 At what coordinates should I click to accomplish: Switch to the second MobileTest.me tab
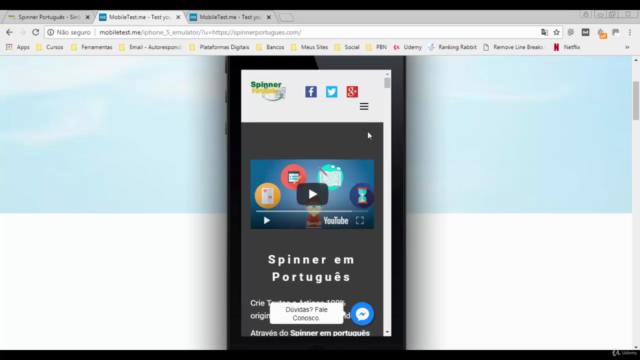tap(230, 17)
